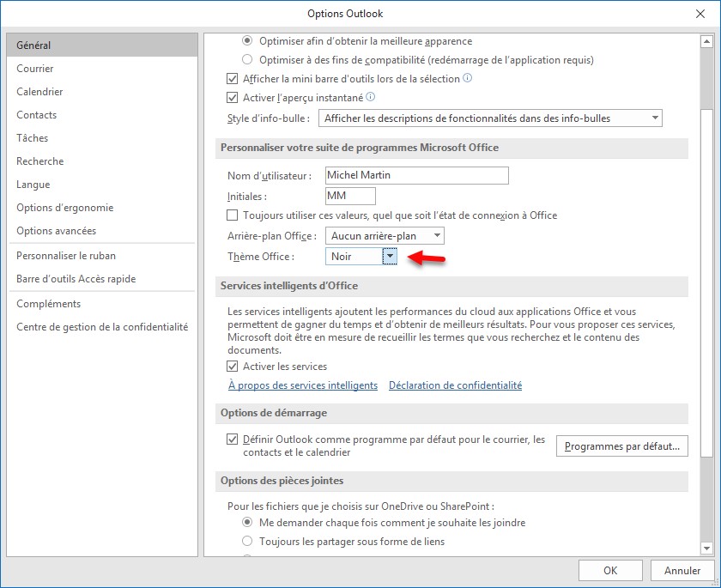Expand the Thème Office dropdown arrow
This screenshot has height=588, width=721.
click(390, 256)
